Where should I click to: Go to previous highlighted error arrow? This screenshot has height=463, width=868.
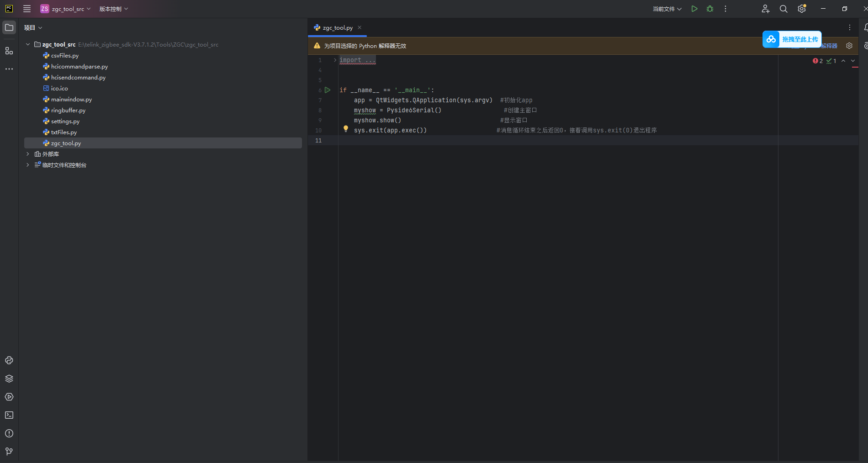coord(843,61)
